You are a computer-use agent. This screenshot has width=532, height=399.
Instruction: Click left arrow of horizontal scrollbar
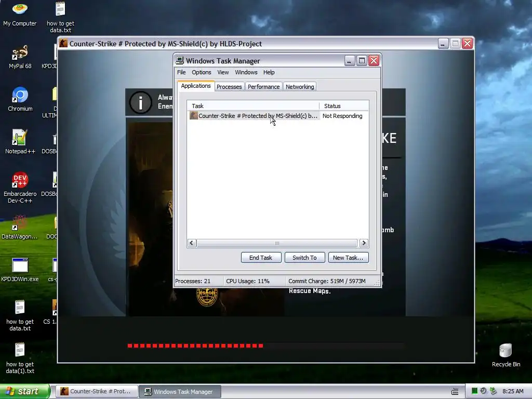coord(192,243)
